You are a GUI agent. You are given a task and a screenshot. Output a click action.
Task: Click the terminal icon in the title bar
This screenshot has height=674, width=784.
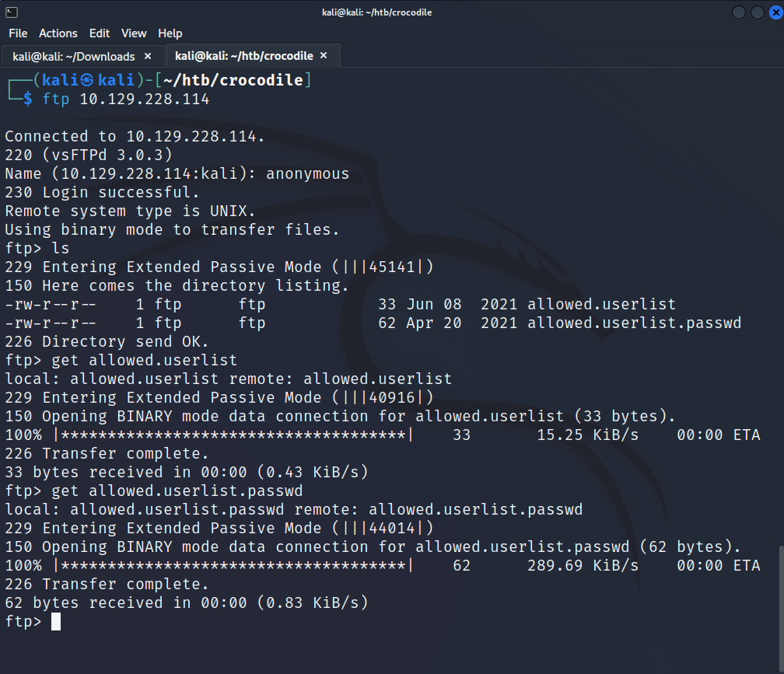[x=11, y=12]
